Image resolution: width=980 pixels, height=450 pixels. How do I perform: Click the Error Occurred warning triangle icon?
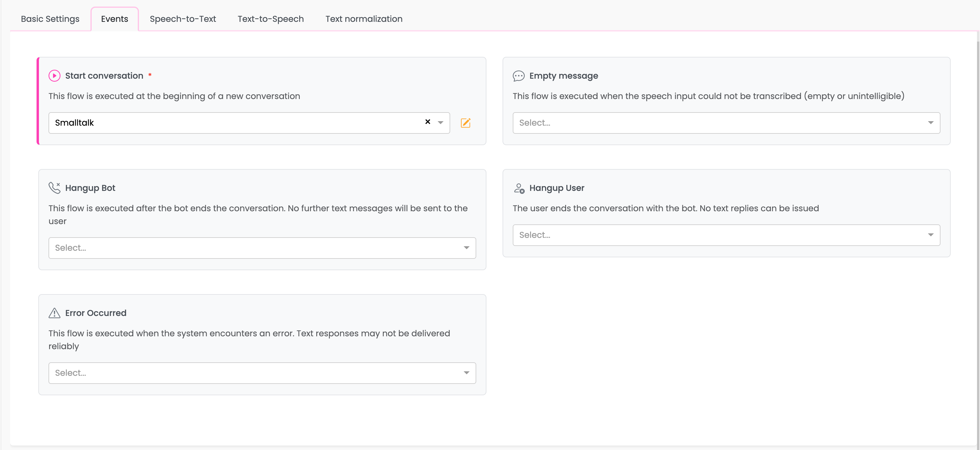(55, 313)
